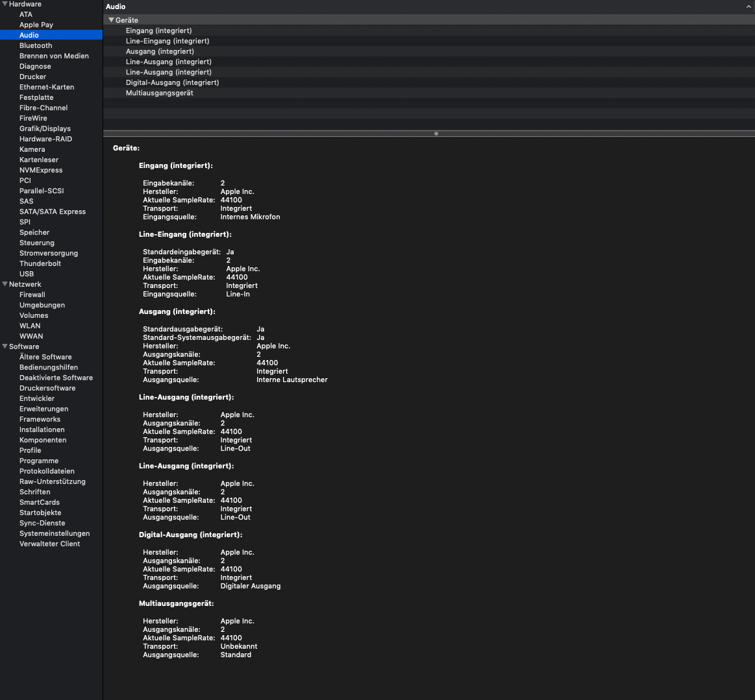Collapse the Netzwerk section disclosure triangle

click(5, 284)
